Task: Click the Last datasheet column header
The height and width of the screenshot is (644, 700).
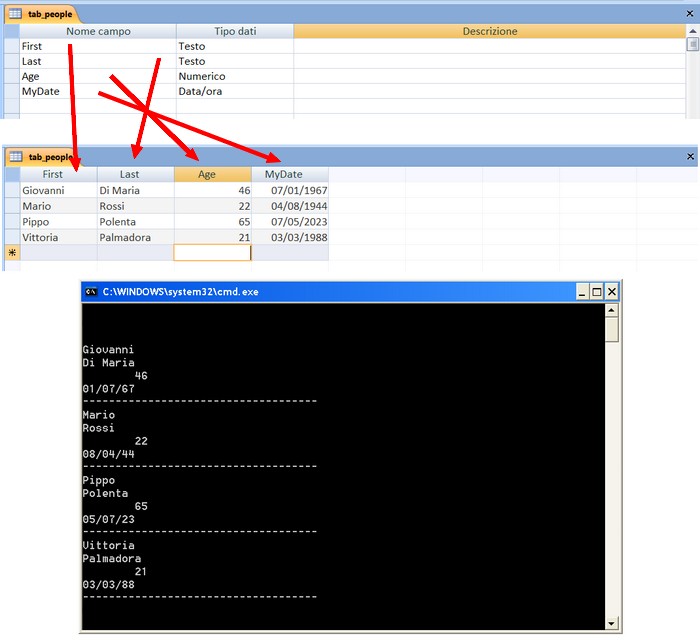Action: (x=136, y=174)
